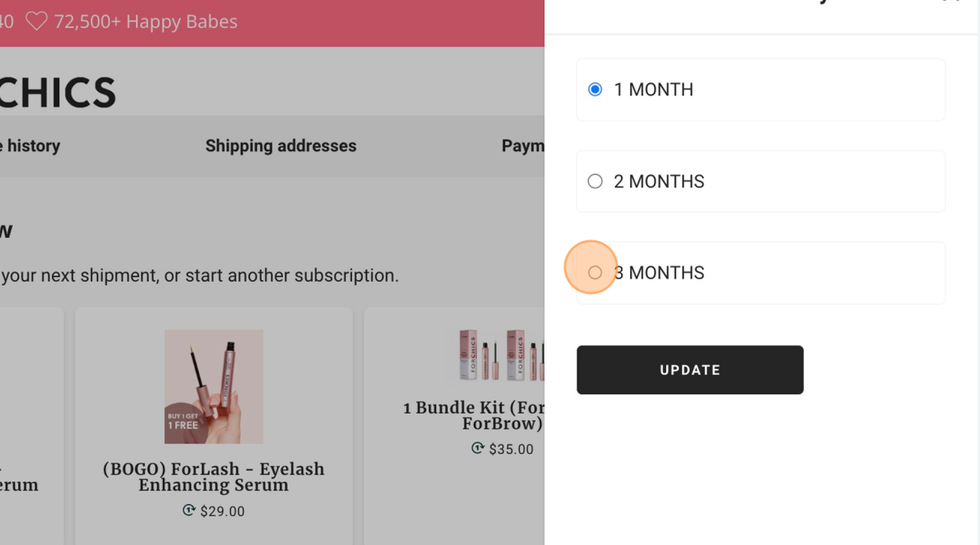Click the CHICS store logo

(58, 92)
